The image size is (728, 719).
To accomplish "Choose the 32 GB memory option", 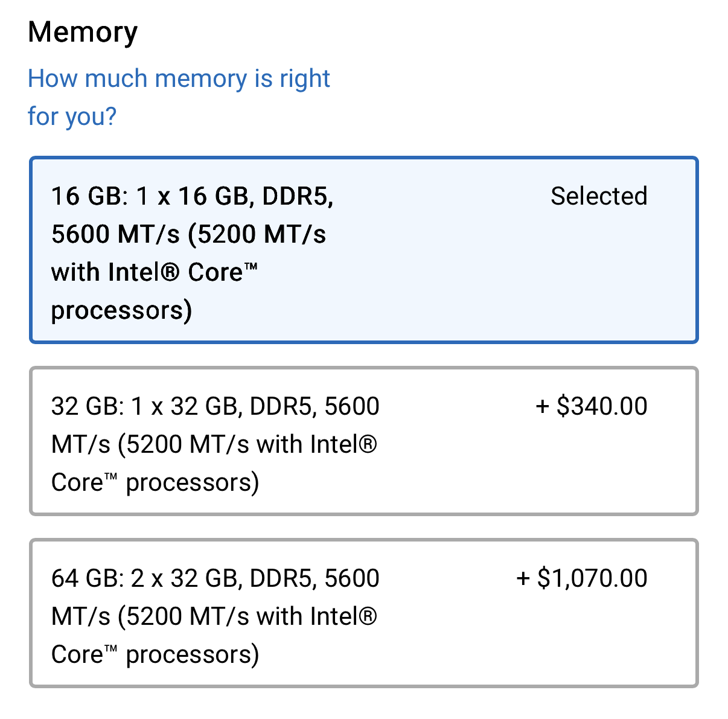I will pyautogui.click(x=363, y=441).
